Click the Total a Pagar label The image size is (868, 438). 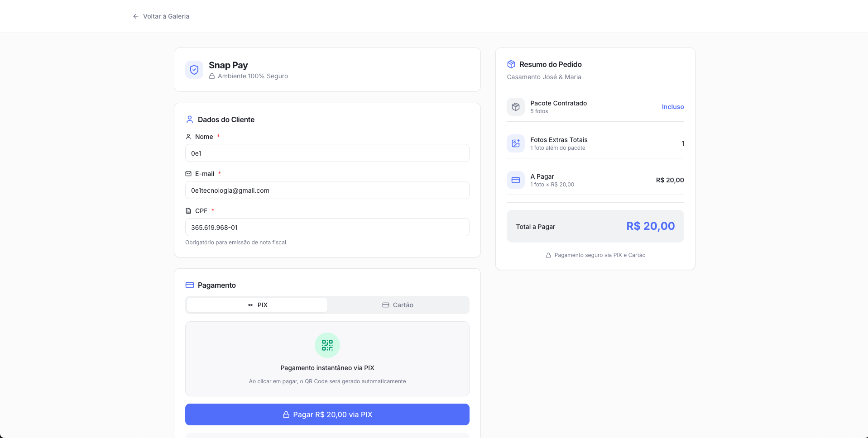[536, 227]
